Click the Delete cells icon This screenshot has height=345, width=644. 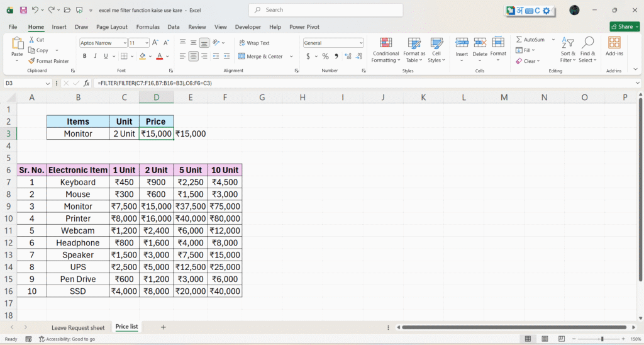tap(480, 42)
